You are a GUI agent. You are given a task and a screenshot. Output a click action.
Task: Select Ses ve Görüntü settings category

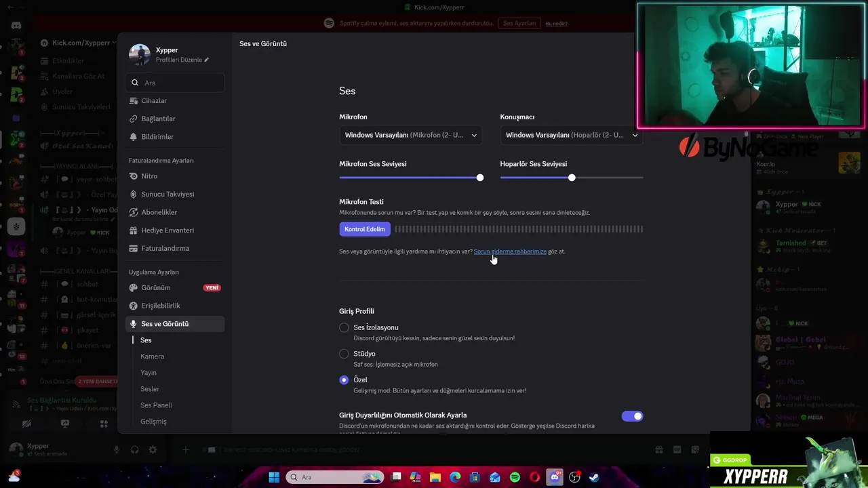click(175, 324)
